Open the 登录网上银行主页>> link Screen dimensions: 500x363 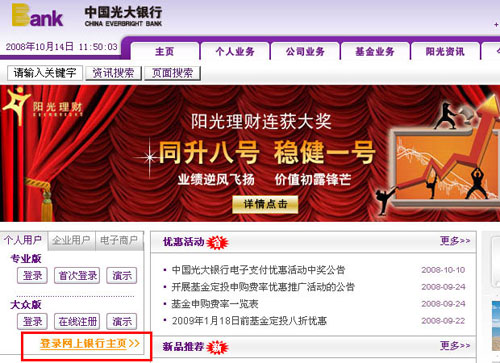(89, 343)
